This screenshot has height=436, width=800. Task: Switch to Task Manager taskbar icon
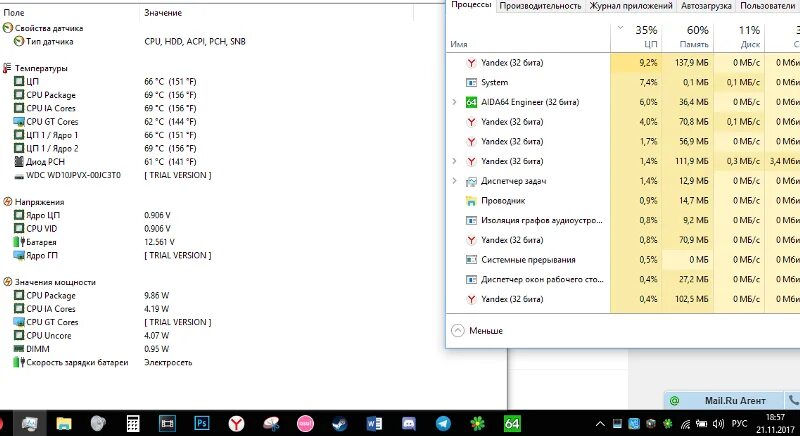point(30,423)
